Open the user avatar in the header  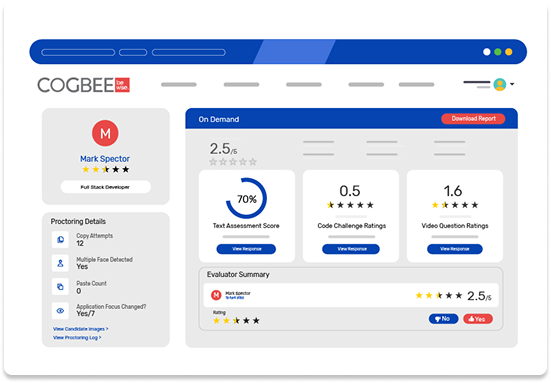(499, 84)
